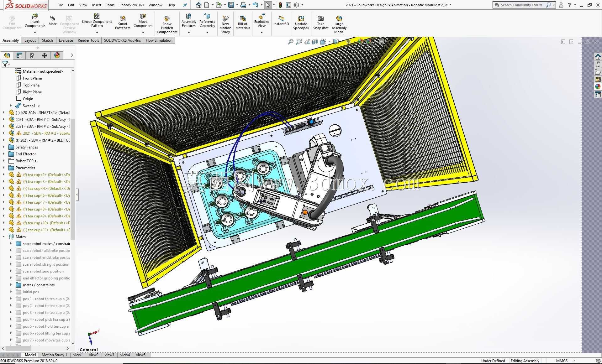Launch Linear Component Pattern

click(x=97, y=21)
